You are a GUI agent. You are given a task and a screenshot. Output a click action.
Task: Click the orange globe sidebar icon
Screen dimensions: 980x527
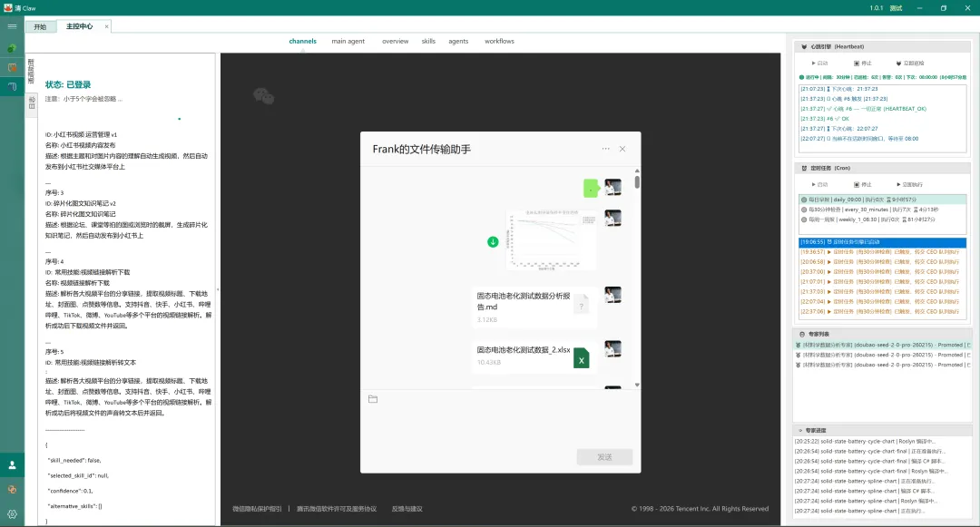(x=12, y=490)
